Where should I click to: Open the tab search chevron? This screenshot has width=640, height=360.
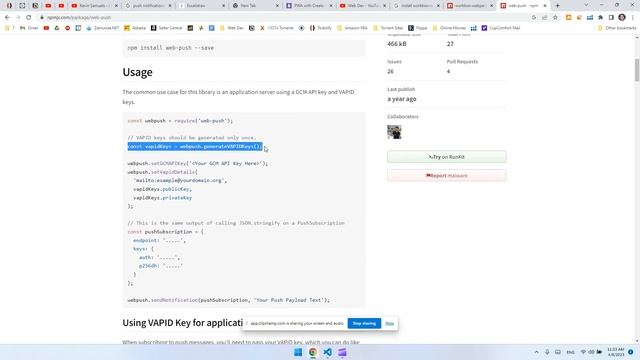(x=586, y=5)
